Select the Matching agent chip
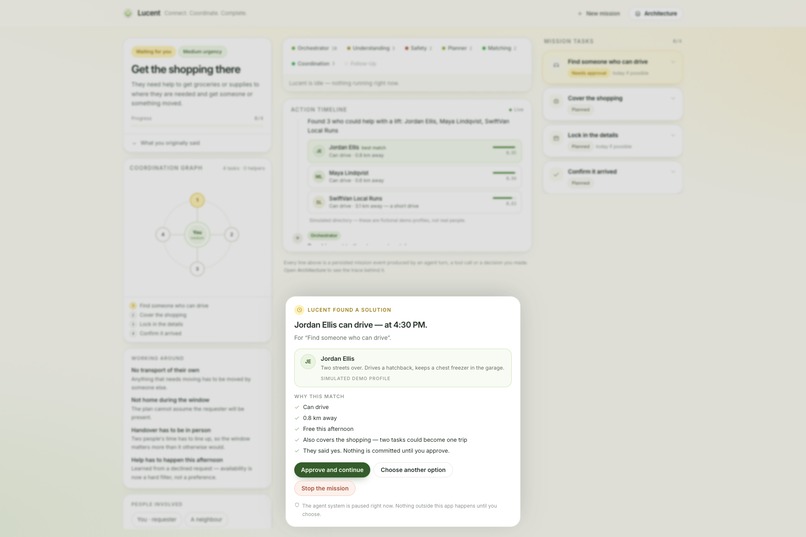The height and width of the screenshot is (537, 806). [x=499, y=48]
